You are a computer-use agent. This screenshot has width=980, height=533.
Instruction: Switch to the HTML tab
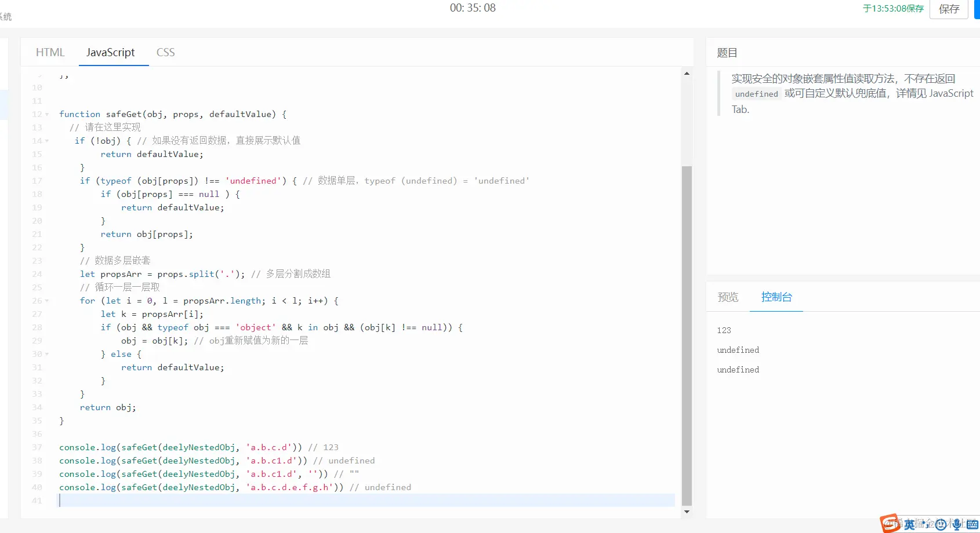[x=50, y=52]
